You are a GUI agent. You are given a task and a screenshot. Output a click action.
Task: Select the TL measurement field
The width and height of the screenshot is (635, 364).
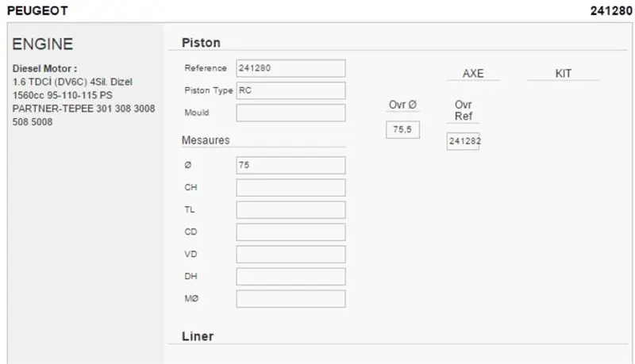[x=291, y=209]
